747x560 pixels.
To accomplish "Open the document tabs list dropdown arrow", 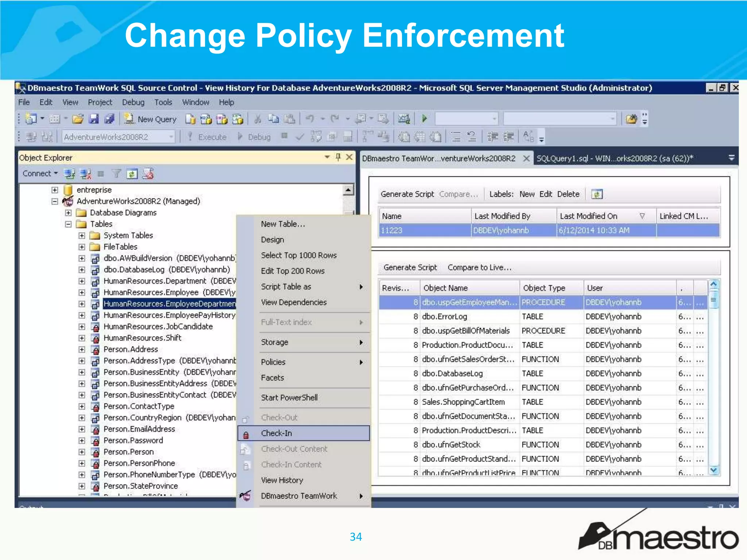I will click(731, 158).
